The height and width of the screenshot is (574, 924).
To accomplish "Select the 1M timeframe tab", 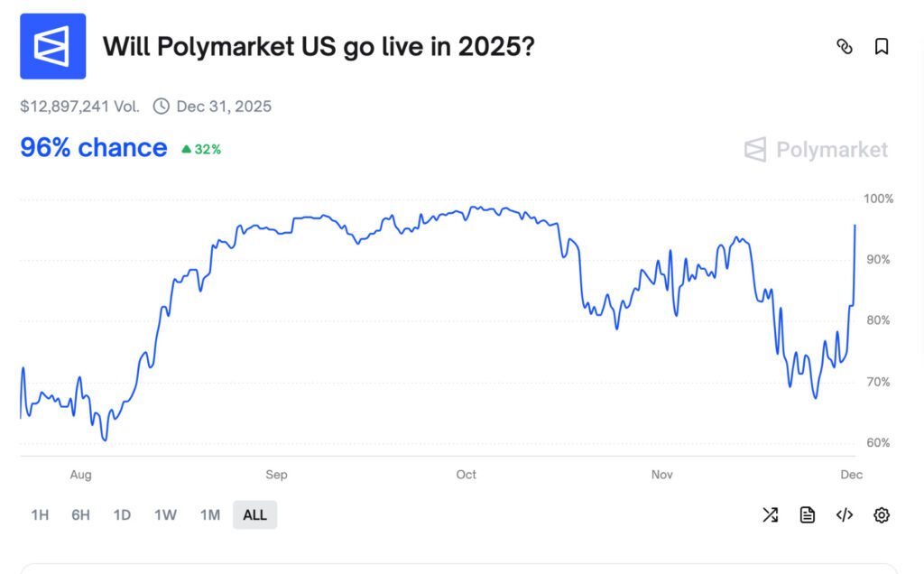I will tap(208, 514).
